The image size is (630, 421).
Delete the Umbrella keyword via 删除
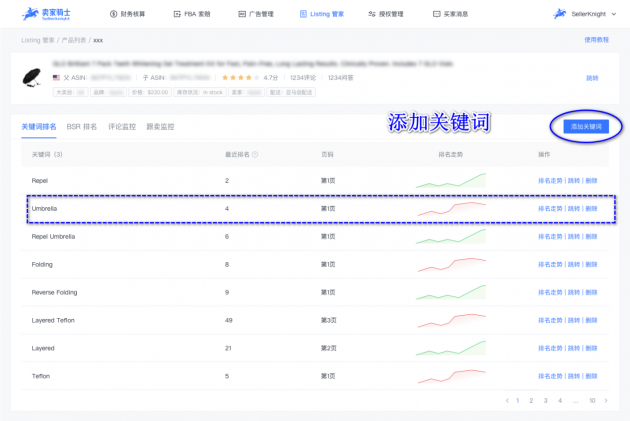tap(591, 208)
